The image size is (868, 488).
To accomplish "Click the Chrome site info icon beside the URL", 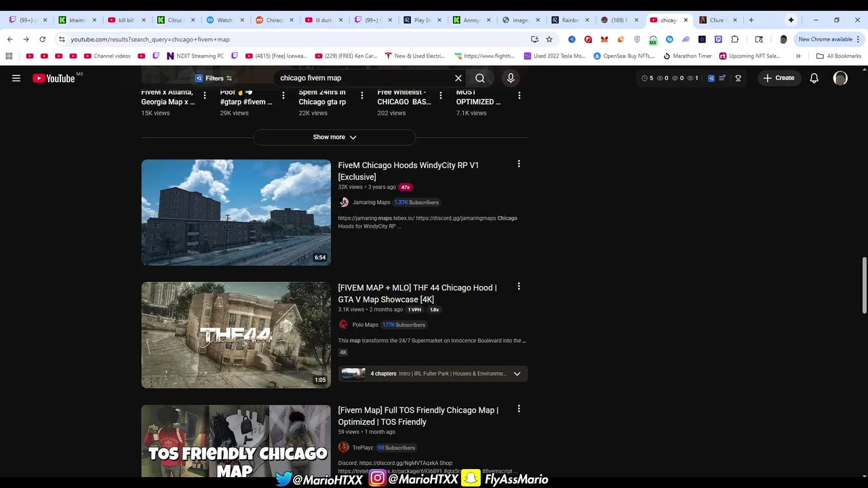I will 62,39.
